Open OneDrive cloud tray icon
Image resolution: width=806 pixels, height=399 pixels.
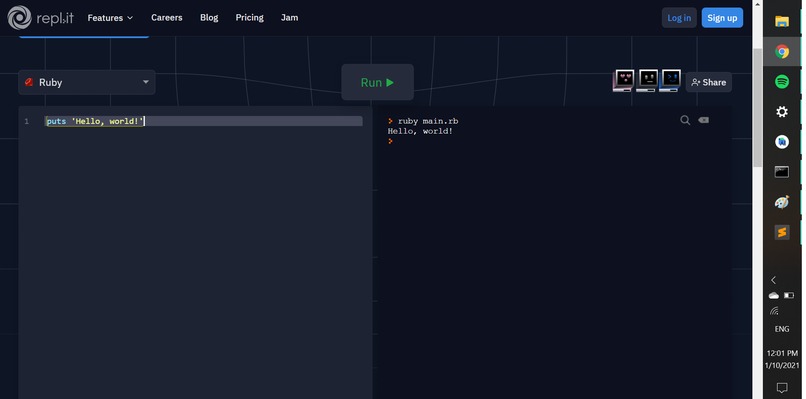pyautogui.click(x=774, y=296)
